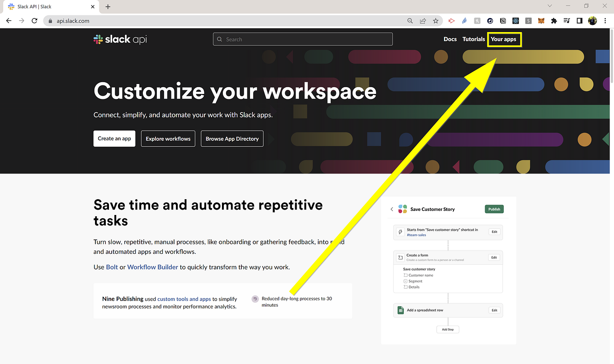The width and height of the screenshot is (614, 364).
Task: Open the MetaMask fox extension
Action: coord(541,21)
